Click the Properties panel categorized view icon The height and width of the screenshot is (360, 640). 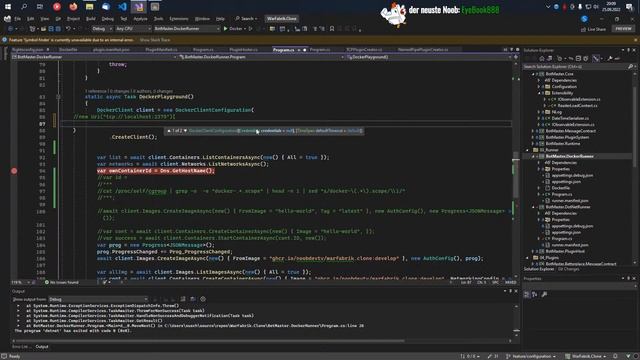[527, 294]
